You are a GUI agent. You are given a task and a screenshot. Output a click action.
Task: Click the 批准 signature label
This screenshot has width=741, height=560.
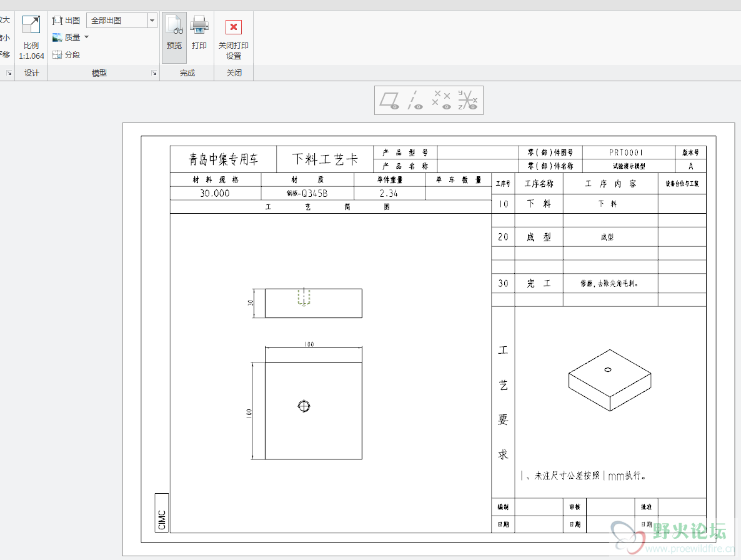point(646,507)
